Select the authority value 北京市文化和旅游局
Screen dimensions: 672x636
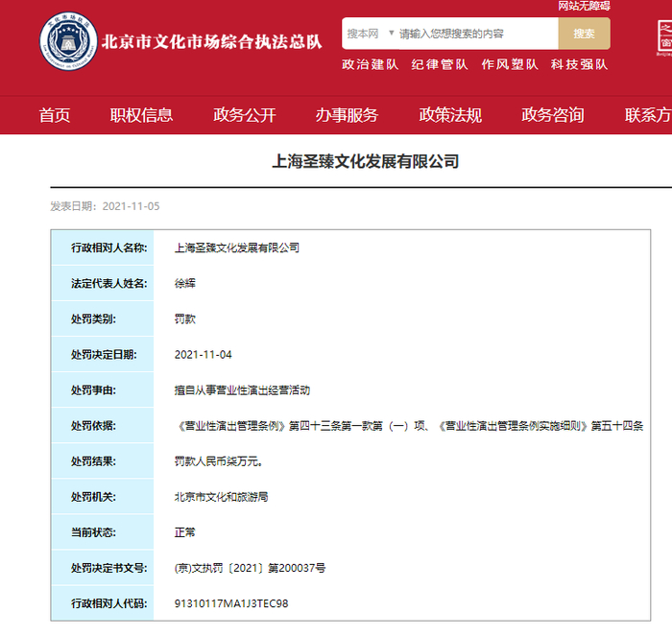(221, 497)
